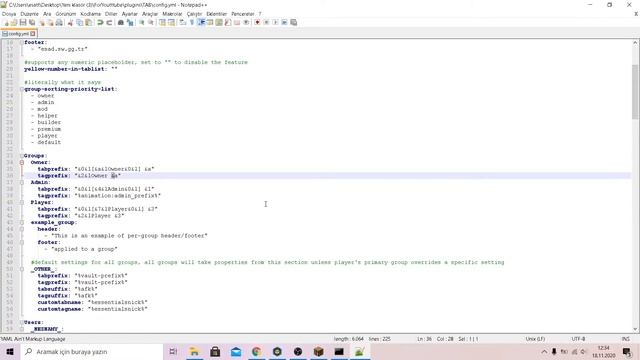Click the Copy toolbar icon
Screen dimensions: 640x360
point(80,22)
